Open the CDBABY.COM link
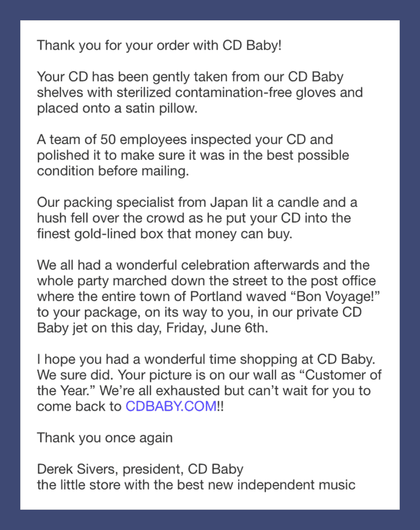Viewport: 420px width, 530px height. (171, 406)
